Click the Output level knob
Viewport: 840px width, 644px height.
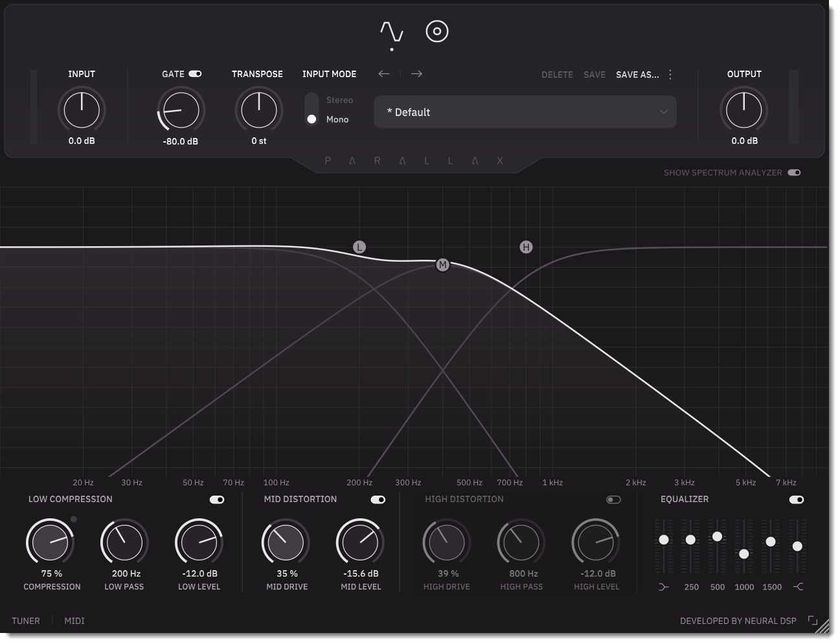(744, 109)
